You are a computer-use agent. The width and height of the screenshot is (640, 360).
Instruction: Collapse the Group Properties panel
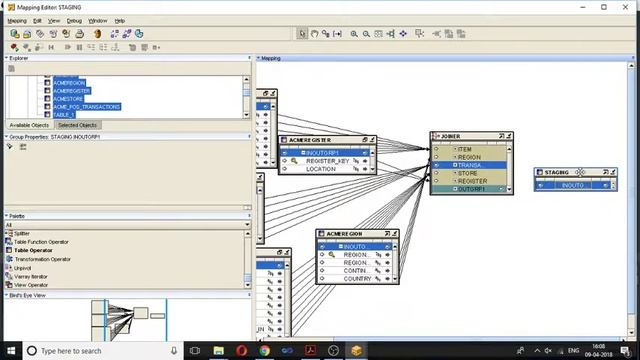pos(7,137)
